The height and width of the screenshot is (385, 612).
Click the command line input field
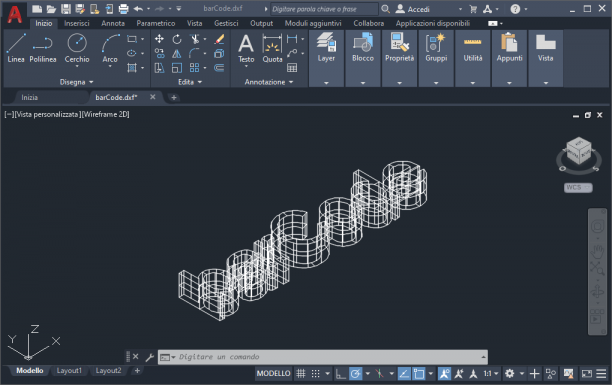pos(323,357)
